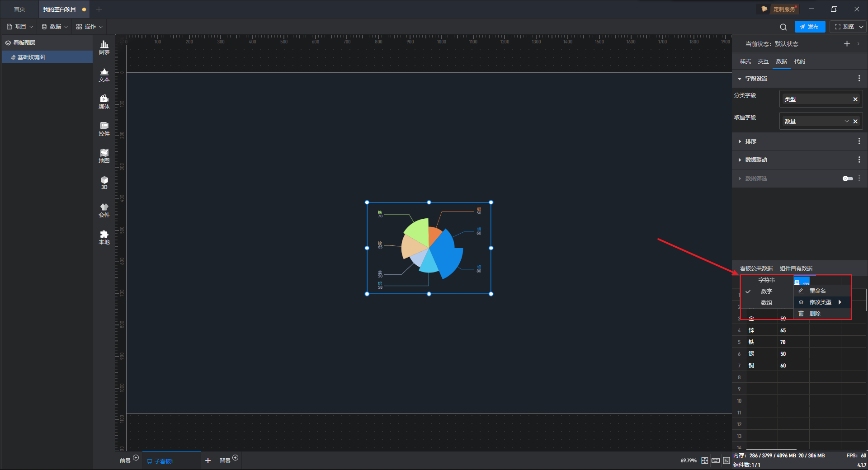Open the console terminal icon
This screenshot has height=470, width=868.
click(726, 461)
